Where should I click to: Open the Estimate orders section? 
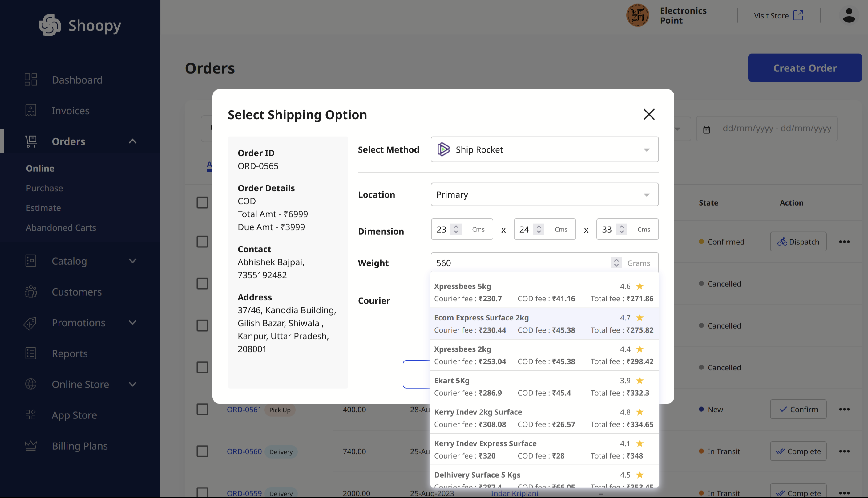click(43, 208)
